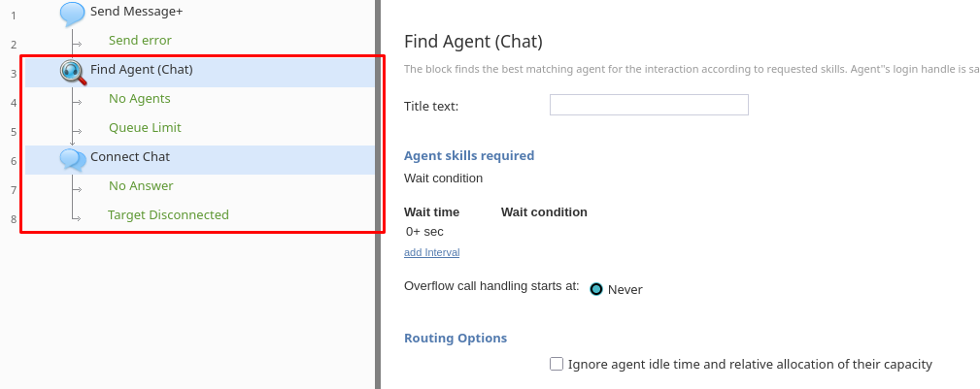The height and width of the screenshot is (389, 980).
Task: Click the Routing Options heading
Action: [456, 339]
